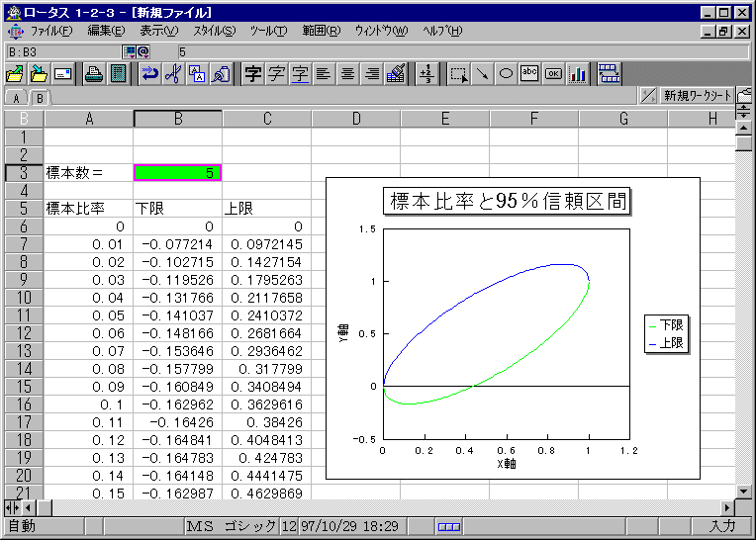Image resolution: width=756 pixels, height=540 pixels.
Task: Click the Copy icon
Action: coord(197,74)
